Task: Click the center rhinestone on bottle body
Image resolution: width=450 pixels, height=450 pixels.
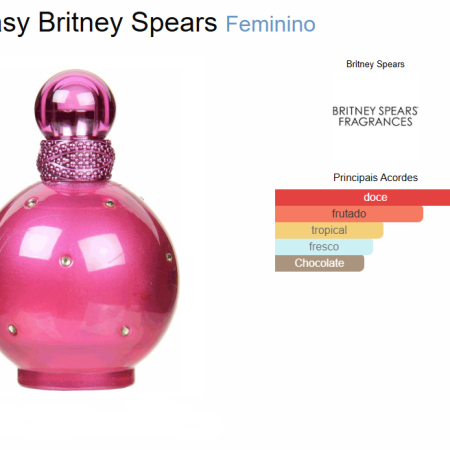Action: (66, 261)
